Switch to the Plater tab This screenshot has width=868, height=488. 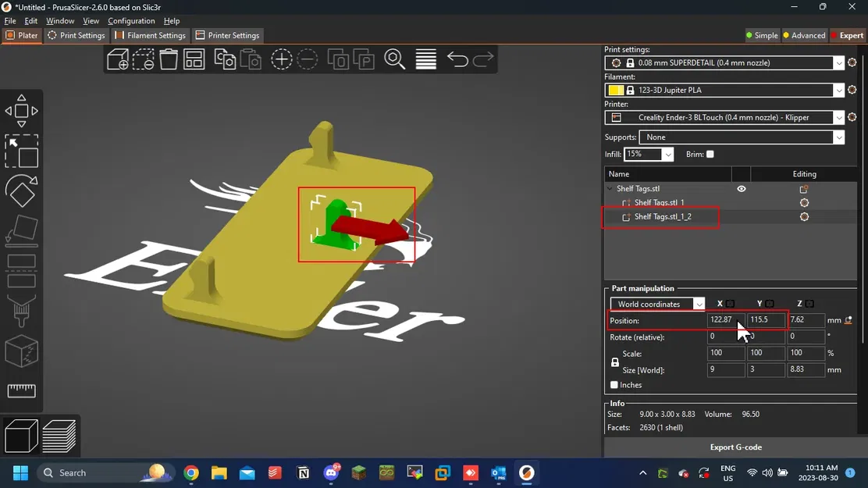click(22, 35)
